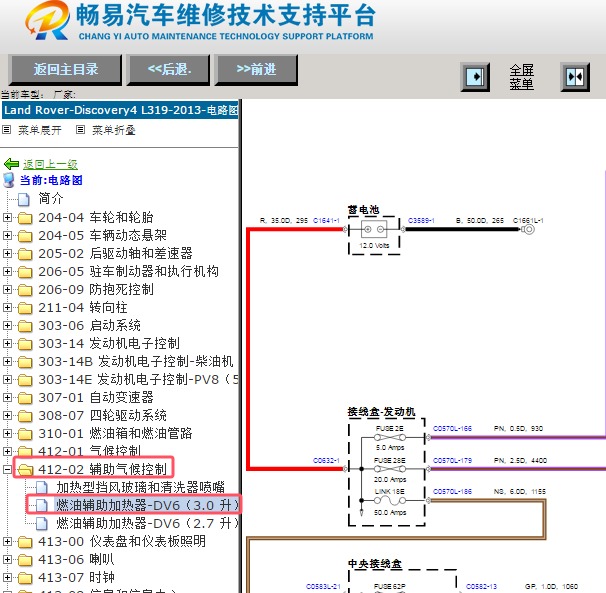Open 燃油辅助加热器-DV6 (3.0 升) page

tap(147, 505)
